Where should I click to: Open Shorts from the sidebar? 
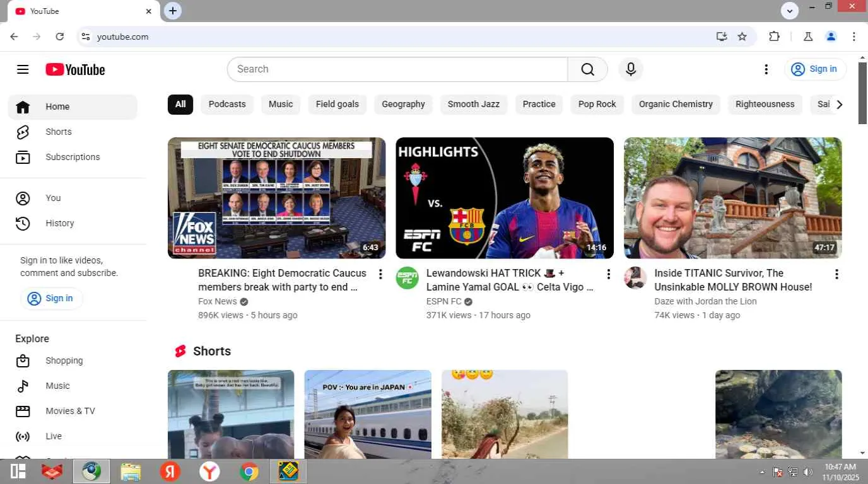pos(73,132)
